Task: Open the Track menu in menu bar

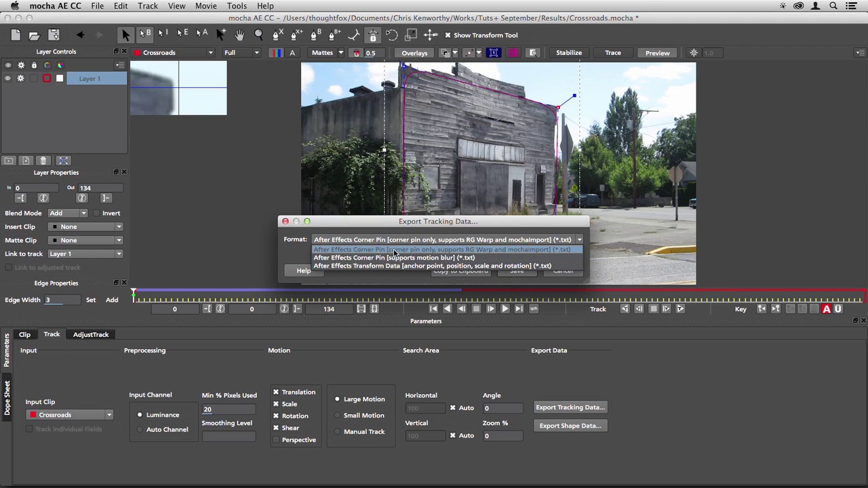Action: point(147,6)
